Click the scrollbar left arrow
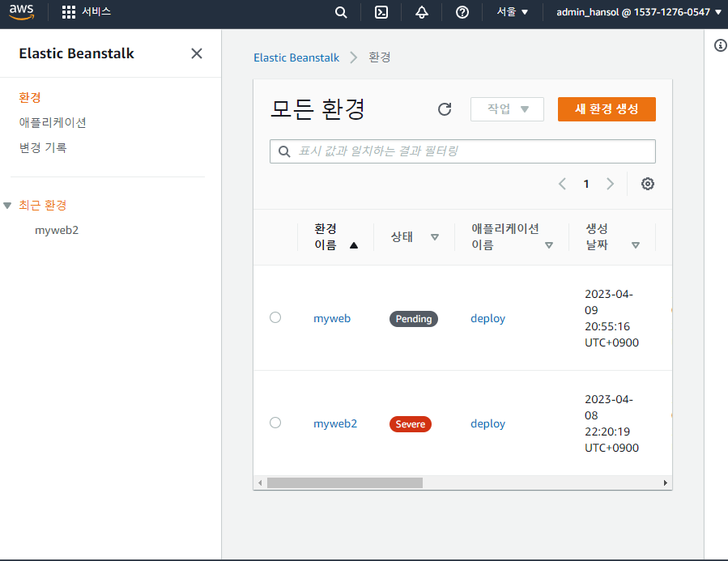The width and height of the screenshot is (728, 561). [x=260, y=483]
